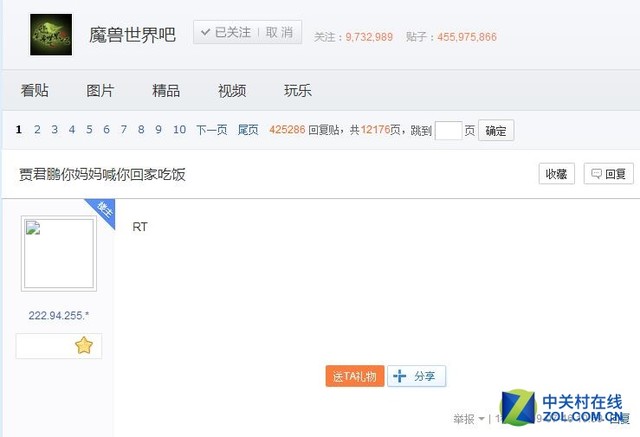
Task: Click the original poster's broken avatar image
Action: pyautogui.click(x=59, y=253)
